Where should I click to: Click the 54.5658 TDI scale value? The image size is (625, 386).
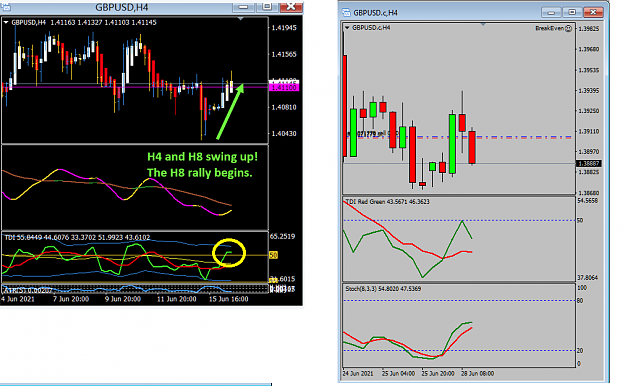(x=588, y=201)
